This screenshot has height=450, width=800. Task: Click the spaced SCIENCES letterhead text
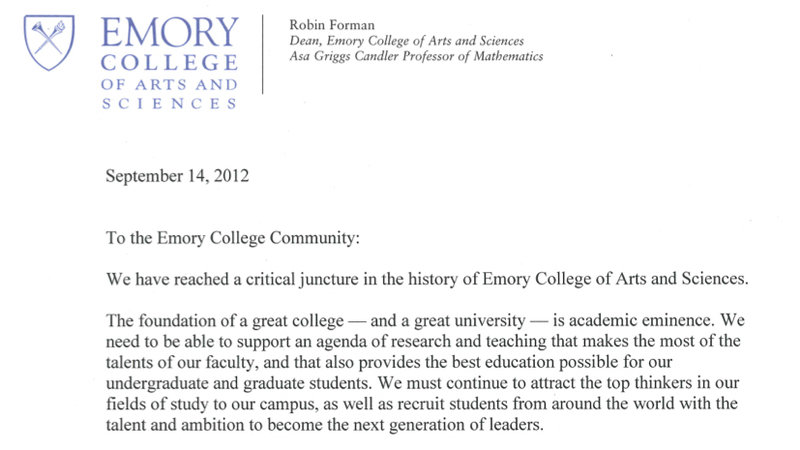(170, 102)
